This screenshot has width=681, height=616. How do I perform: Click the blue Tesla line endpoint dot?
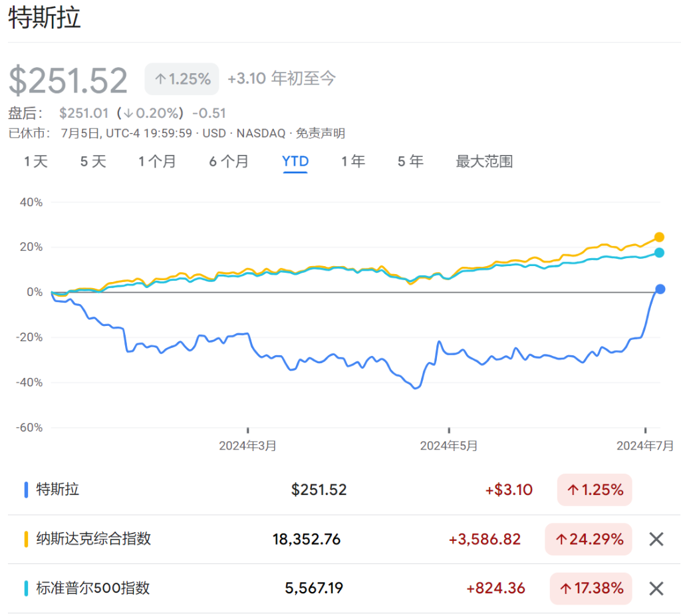point(660,289)
